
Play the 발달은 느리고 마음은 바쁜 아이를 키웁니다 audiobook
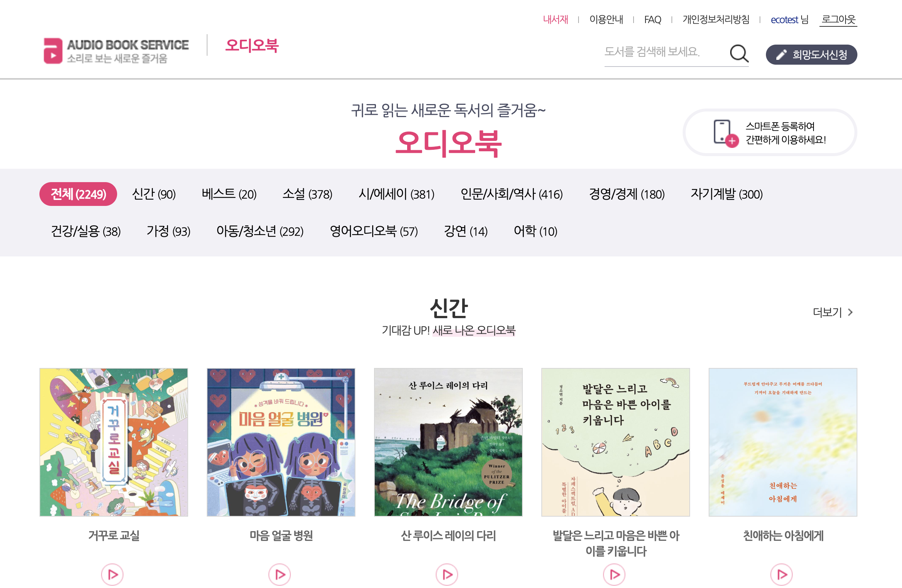(614, 574)
